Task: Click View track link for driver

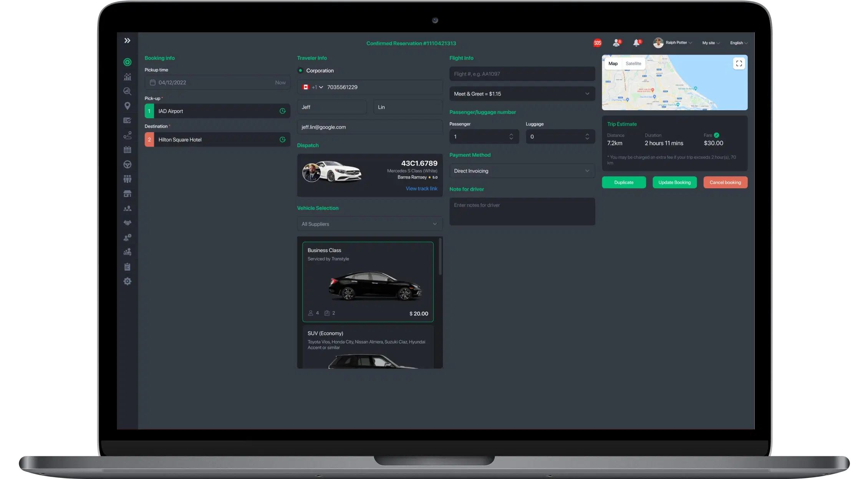Action: 421,188
